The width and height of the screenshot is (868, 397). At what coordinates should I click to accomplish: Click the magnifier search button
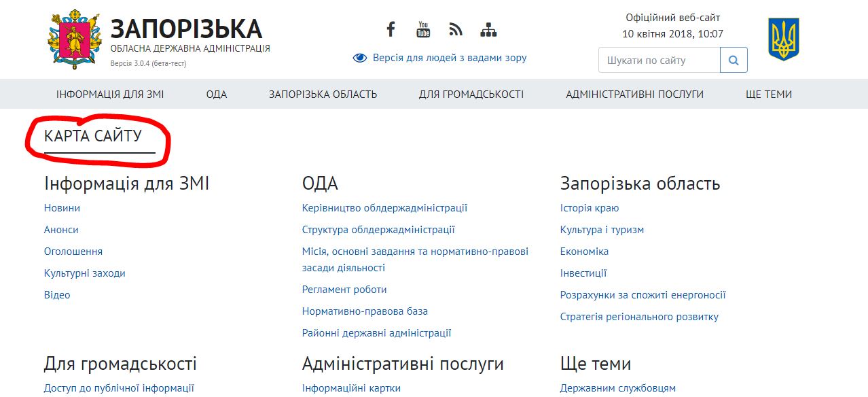(734, 60)
